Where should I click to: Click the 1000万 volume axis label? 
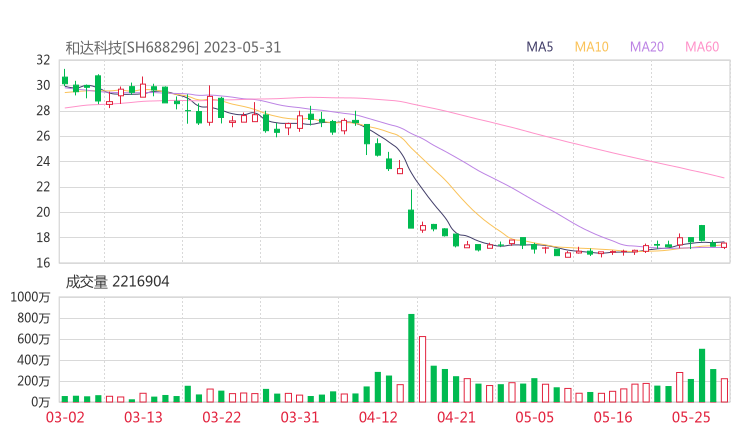pyautogui.click(x=30, y=297)
